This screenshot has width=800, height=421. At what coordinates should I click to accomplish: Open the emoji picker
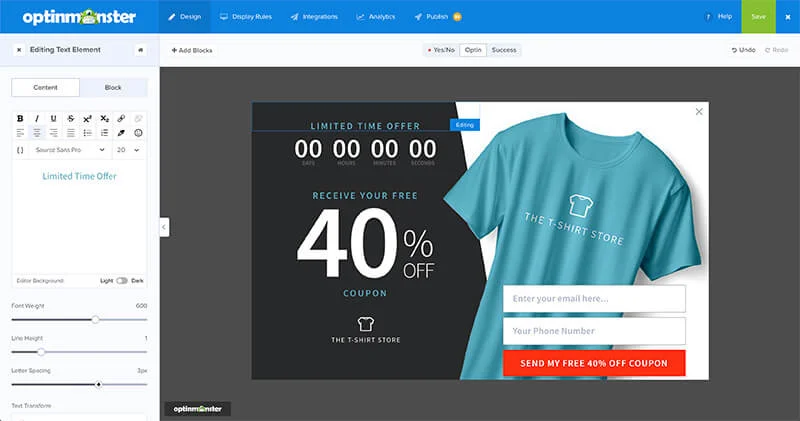[x=138, y=132]
